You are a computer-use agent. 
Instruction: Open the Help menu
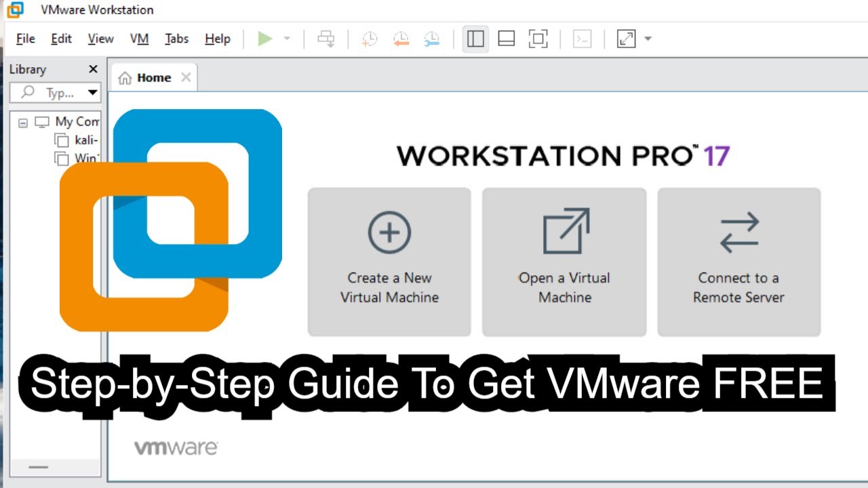[218, 39]
